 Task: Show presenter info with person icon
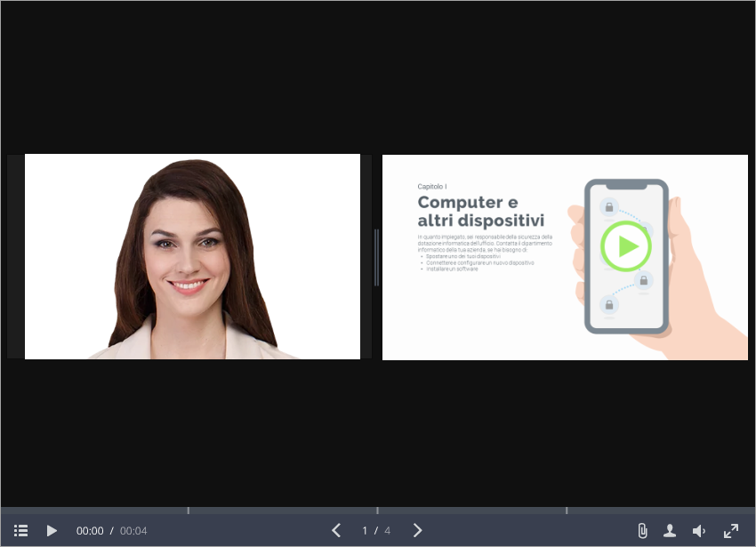[670, 531]
